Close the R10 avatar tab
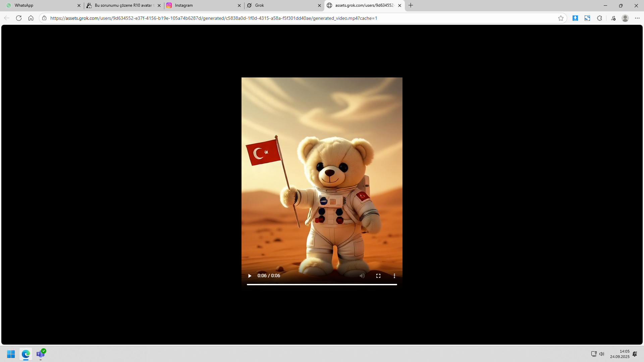This screenshot has height=362, width=644. coord(159,5)
